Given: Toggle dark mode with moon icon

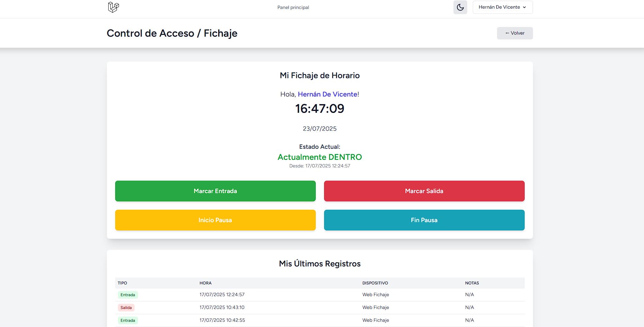Looking at the screenshot, I should click(x=460, y=7).
